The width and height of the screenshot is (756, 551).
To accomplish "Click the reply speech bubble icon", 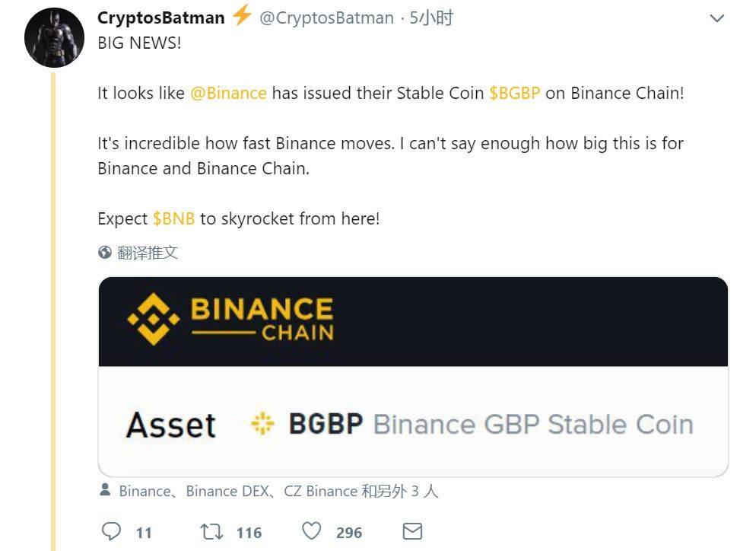I will (111, 531).
